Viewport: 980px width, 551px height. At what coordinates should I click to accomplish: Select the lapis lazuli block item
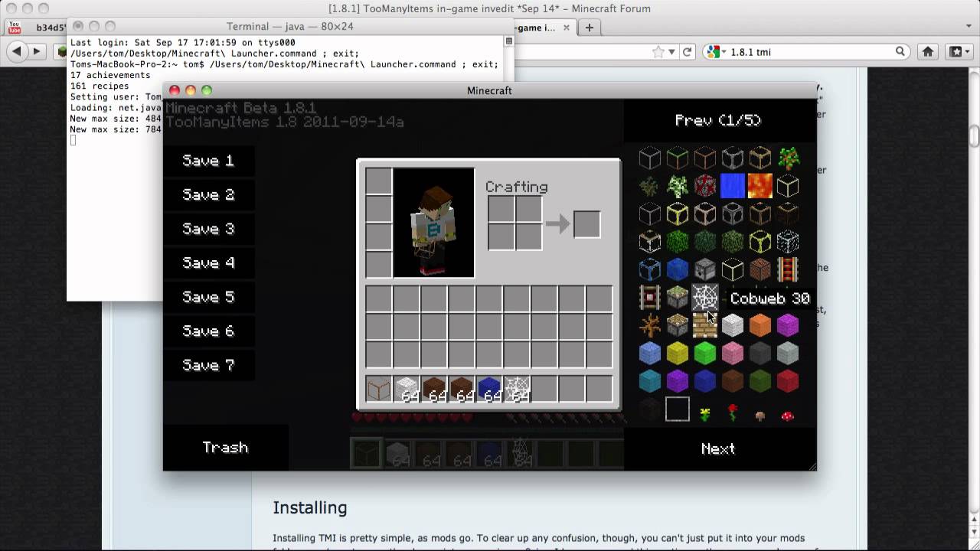(678, 269)
